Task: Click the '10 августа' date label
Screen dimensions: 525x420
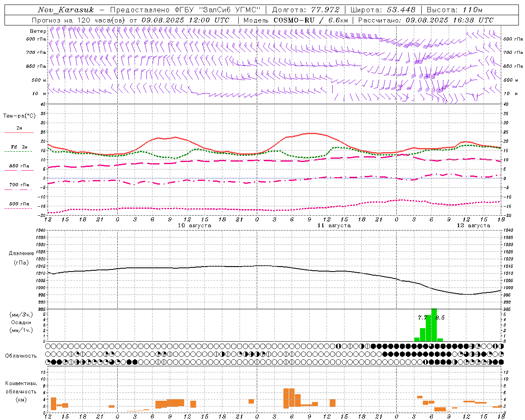Action: click(194, 226)
